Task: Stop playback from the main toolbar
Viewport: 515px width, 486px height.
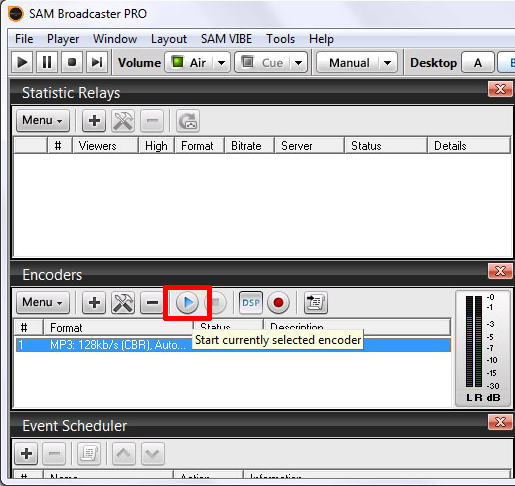Action: coord(72,62)
